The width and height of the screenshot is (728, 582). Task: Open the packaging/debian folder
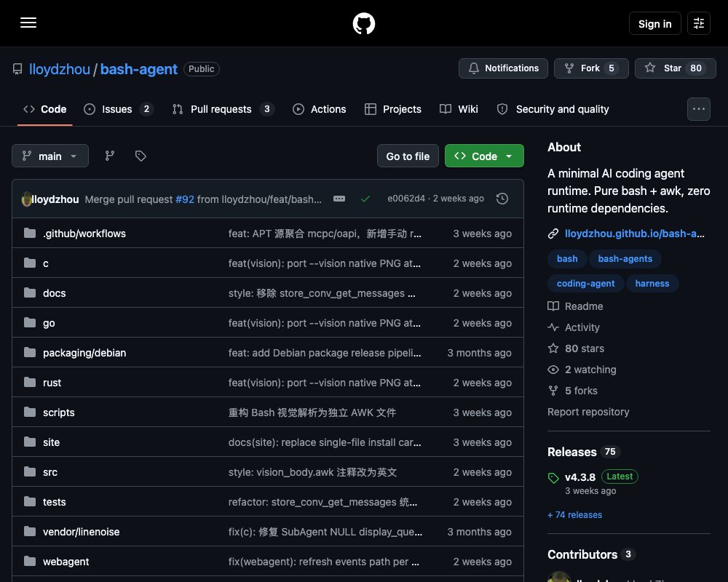84,353
